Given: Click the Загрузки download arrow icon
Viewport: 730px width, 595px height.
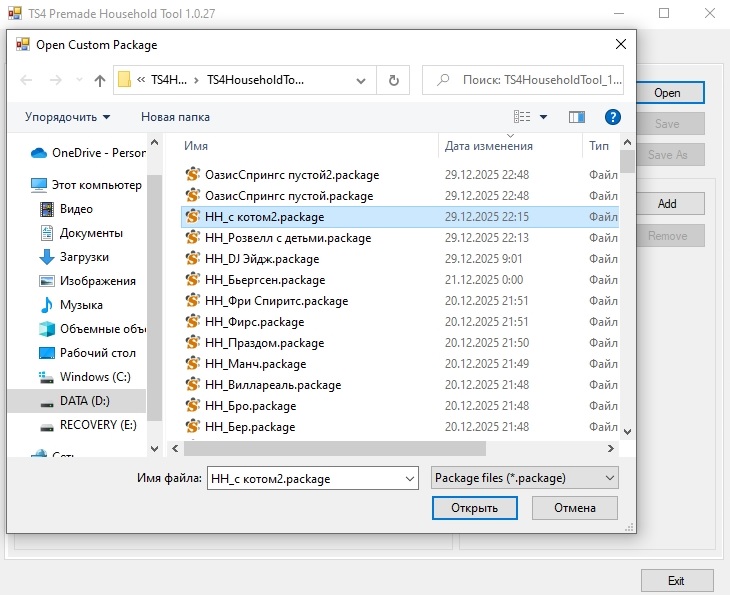Looking at the screenshot, I should [46, 257].
